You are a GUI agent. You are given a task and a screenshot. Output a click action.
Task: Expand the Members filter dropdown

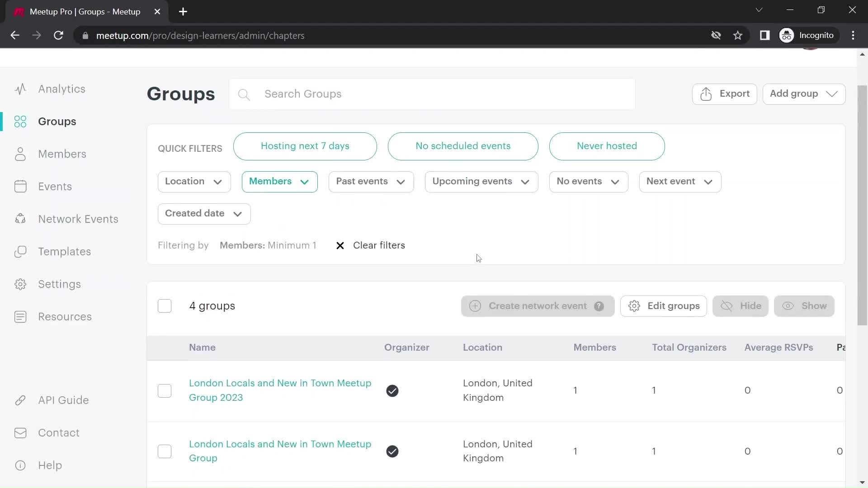(279, 182)
